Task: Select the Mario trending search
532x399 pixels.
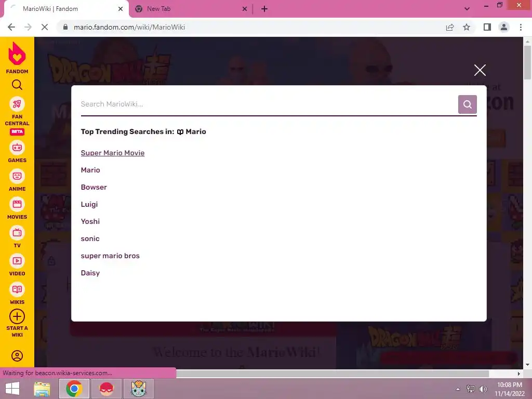Action: click(x=90, y=170)
